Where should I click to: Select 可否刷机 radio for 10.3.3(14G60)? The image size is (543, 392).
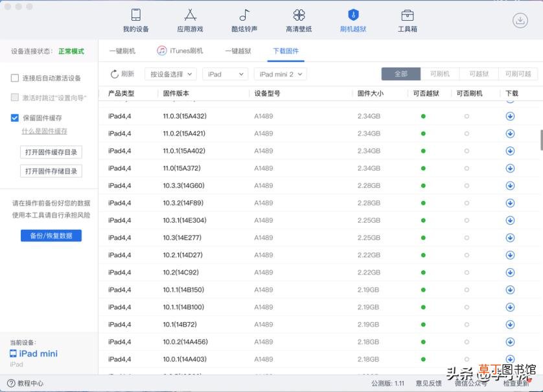point(467,185)
